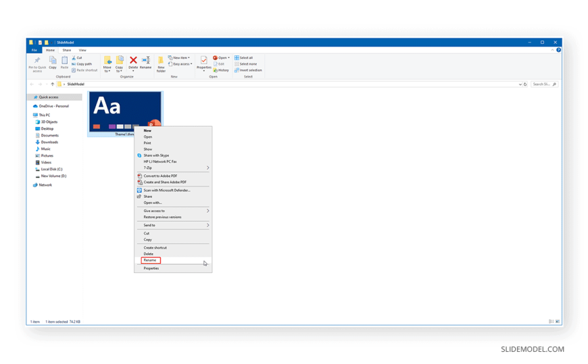Click Edit in the Open group
Screen dimensions: 588x364
(x=219, y=64)
